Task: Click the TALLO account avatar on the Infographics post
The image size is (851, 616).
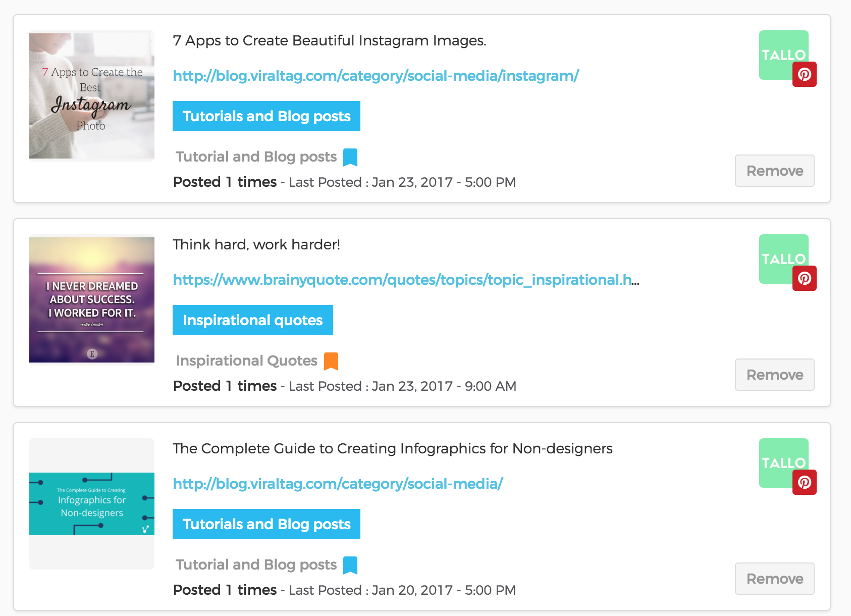Action: tap(783, 463)
